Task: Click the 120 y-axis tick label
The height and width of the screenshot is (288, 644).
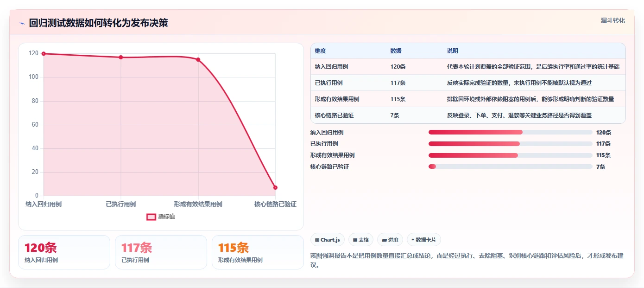Action: [33, 53]
